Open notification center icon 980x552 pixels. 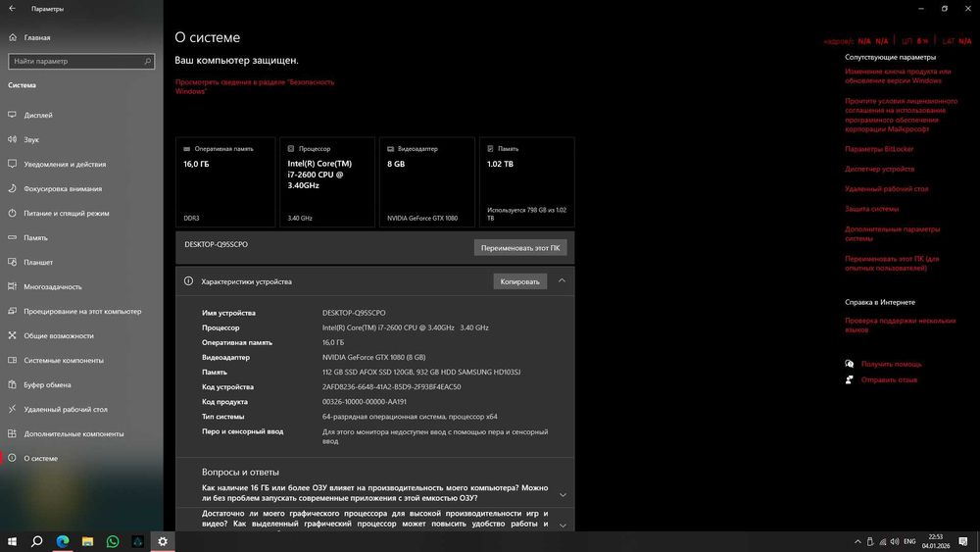pyautogui.click(x=963, y=541)
